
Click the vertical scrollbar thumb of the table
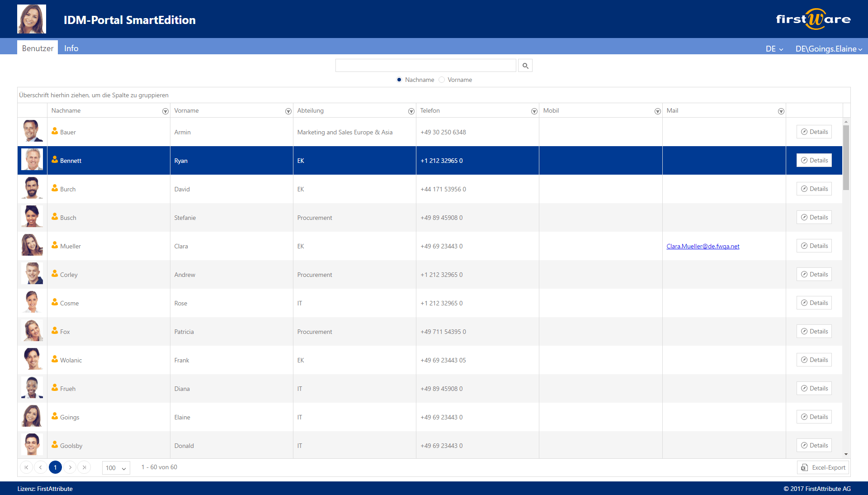coord(846,157)
